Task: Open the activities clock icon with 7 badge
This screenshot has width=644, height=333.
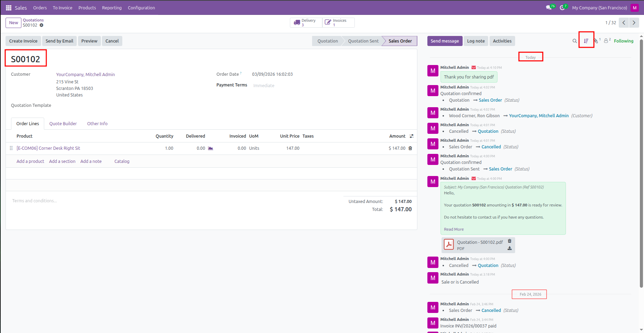Action: tap(562, 8)
